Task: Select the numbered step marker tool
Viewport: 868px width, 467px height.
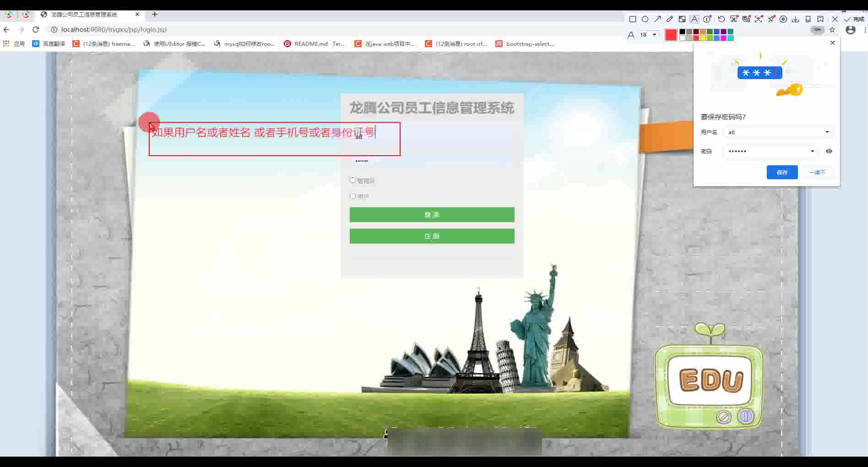Action: tap(707, 19)
